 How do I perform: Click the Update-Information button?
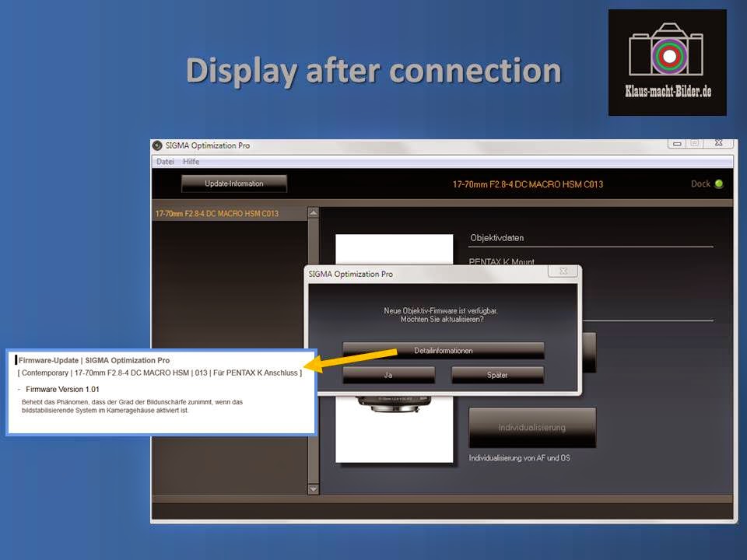(x=234, y=184)
